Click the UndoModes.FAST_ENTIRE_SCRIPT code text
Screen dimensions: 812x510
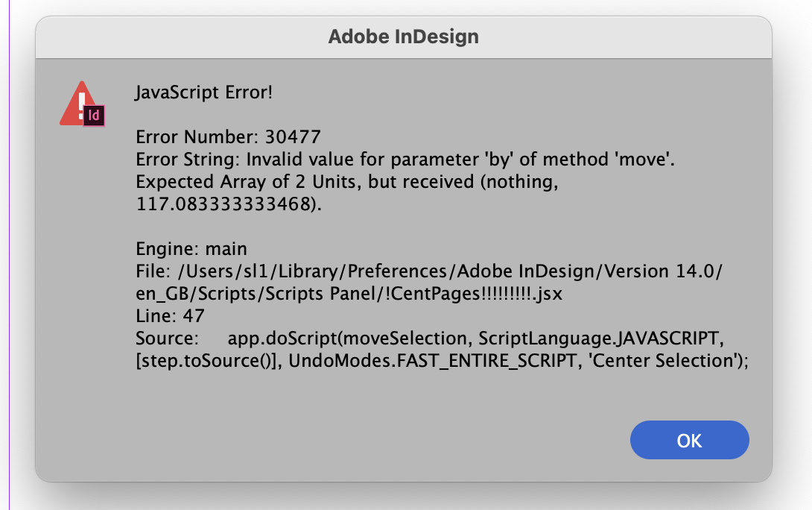[432, 360]
